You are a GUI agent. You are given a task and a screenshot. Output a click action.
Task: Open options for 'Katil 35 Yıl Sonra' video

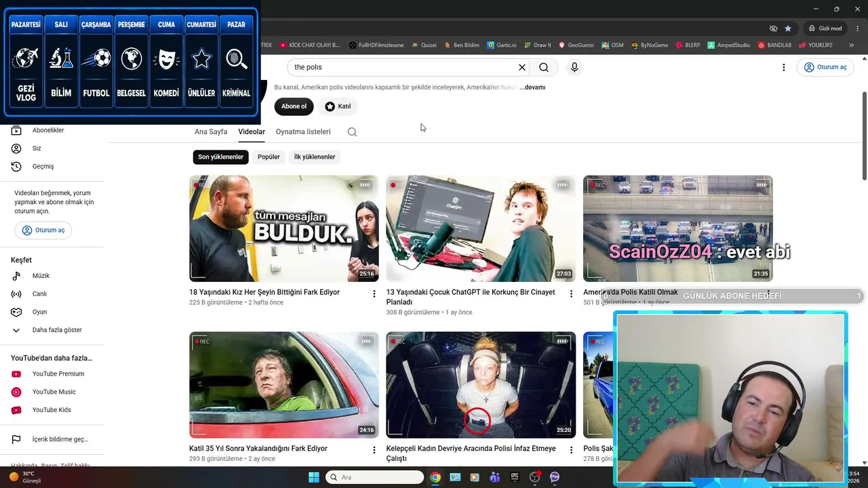tap(374, 450)
